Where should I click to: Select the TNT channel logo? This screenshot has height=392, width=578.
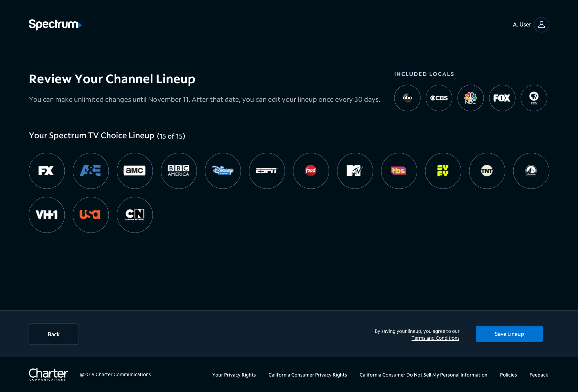point(487,171)
